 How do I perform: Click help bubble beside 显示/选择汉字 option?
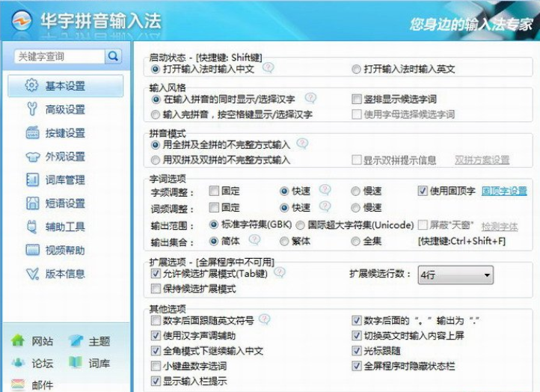click(310, 98)
